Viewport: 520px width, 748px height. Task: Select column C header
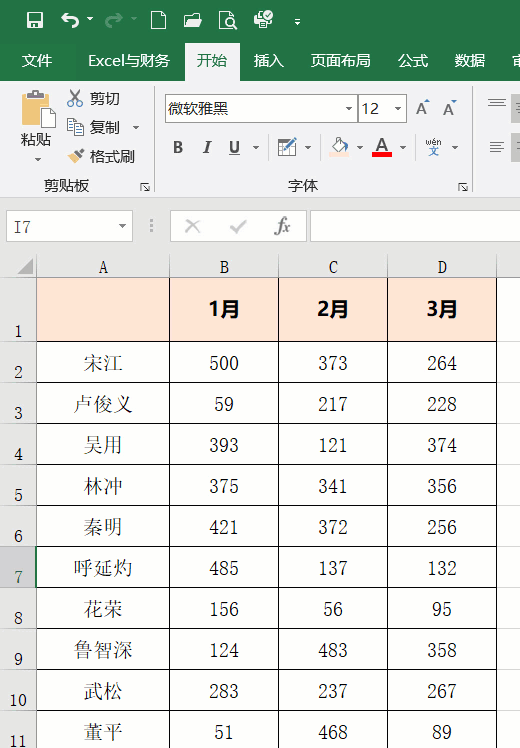click(333, 267)
